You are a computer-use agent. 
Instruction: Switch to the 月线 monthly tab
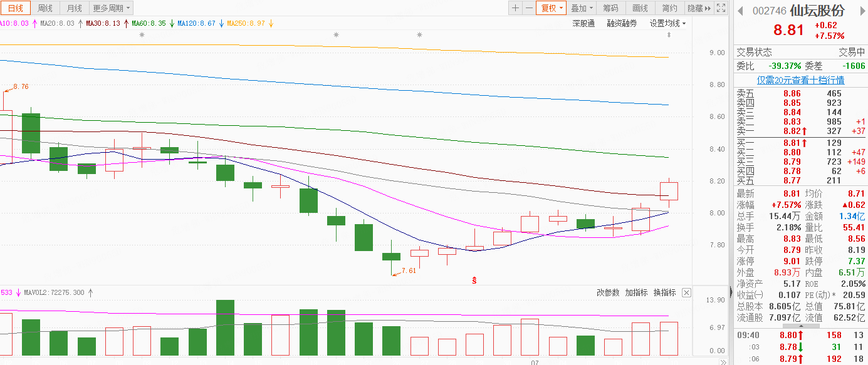(x=74, y=8)
